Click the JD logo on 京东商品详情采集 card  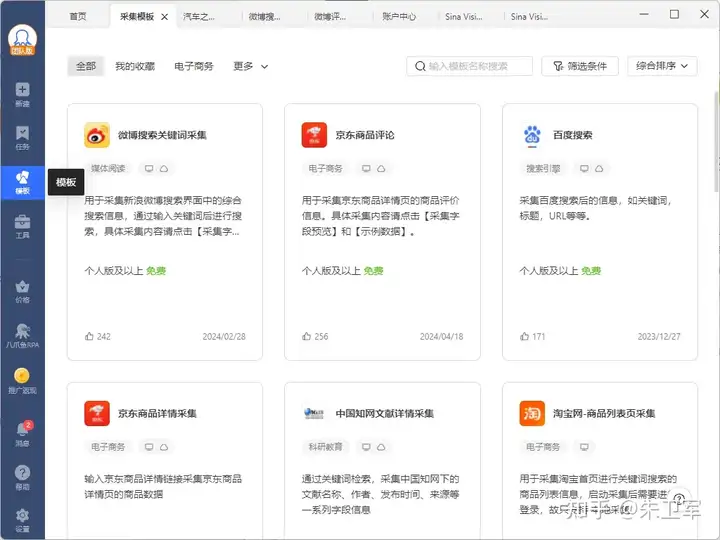pyautogui.click(x=97, y=413)
